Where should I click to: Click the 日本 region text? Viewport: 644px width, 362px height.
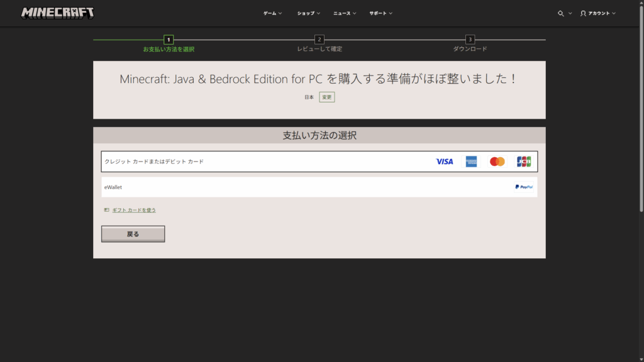pyautogui.click(x=309, y=97)
